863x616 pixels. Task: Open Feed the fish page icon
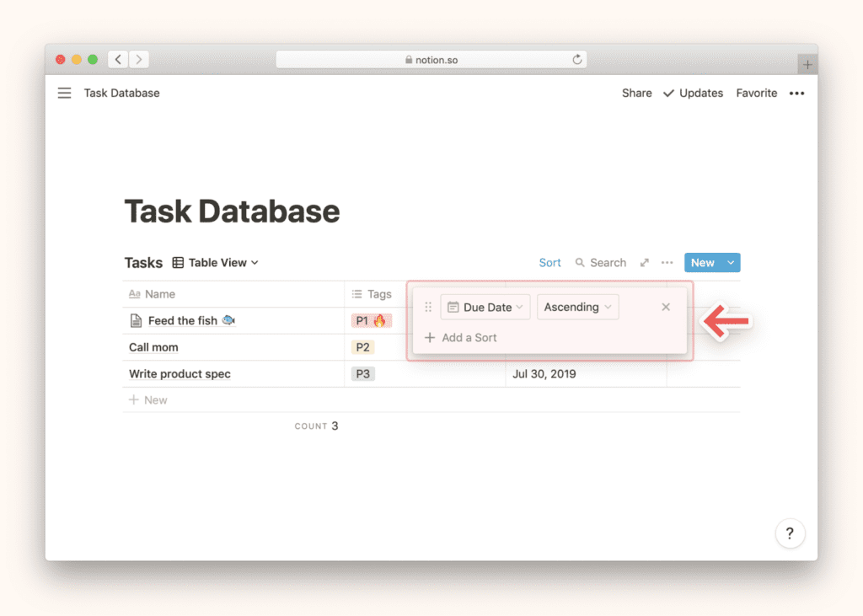(136, 320)
